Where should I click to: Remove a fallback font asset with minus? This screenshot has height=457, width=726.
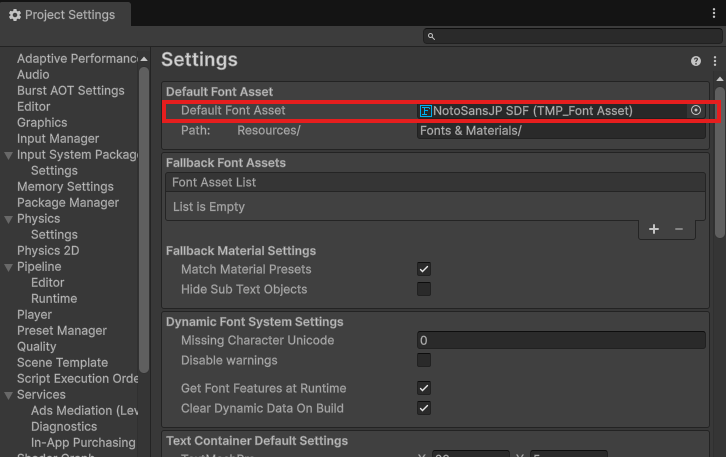(x=678, y=229)
